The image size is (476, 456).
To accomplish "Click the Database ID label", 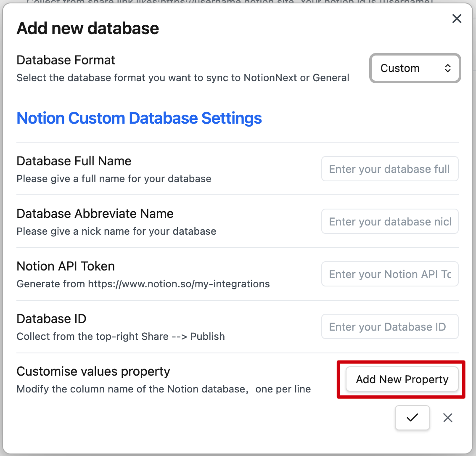I will (x=51, y=319).
